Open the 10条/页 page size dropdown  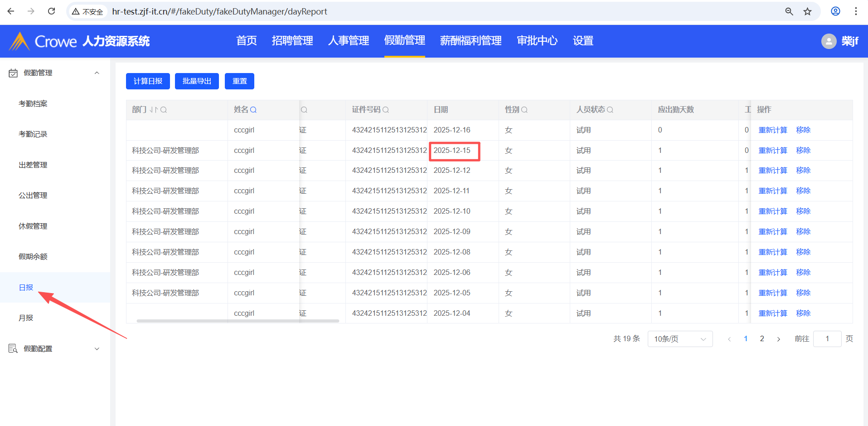[x=680, y=339]
